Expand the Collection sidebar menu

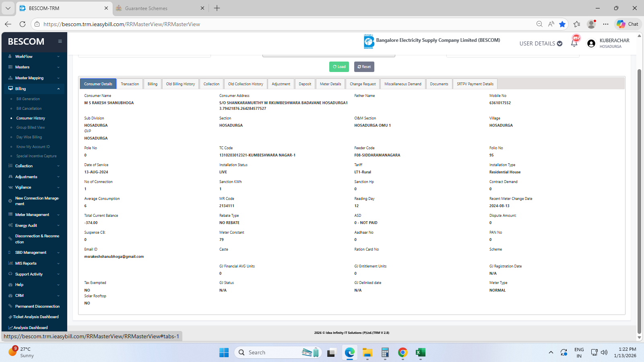[x=34, y=166]
